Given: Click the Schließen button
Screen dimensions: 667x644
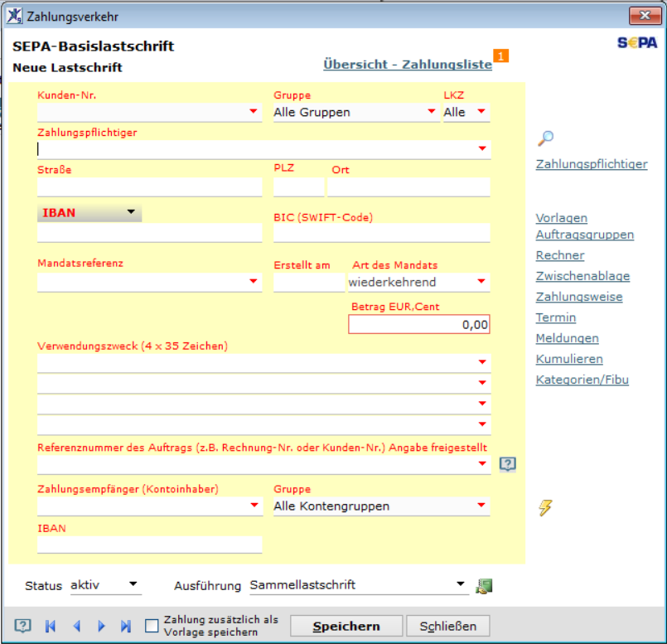Looking at the screenshot, I should (x=448, y=626).
